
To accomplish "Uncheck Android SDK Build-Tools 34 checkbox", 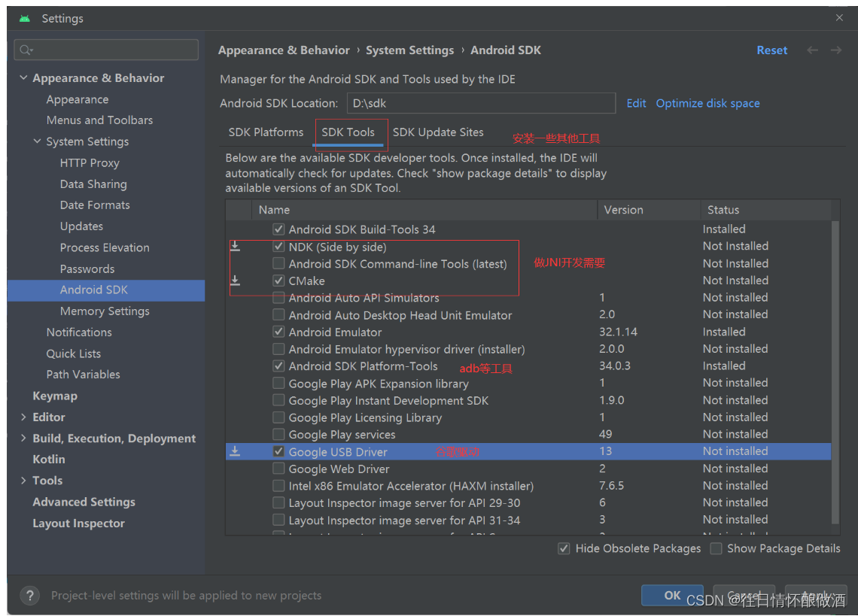I will click(x=278, y=229).
